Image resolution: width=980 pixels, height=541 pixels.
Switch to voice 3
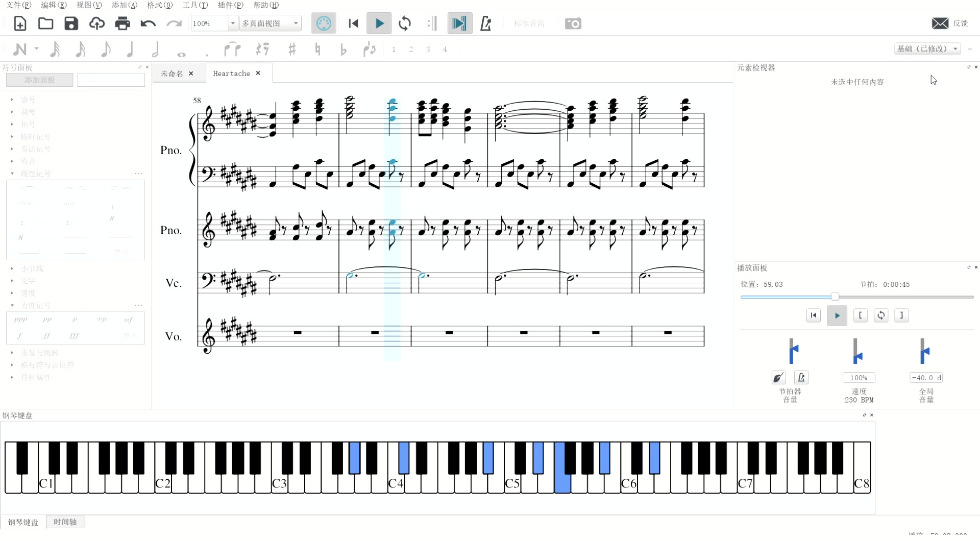[428, 50]
